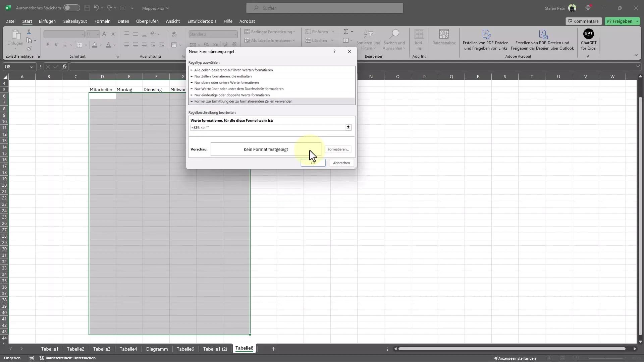The image size is (644, 362).
Task: Open the Datei menu
Action: 10,21
